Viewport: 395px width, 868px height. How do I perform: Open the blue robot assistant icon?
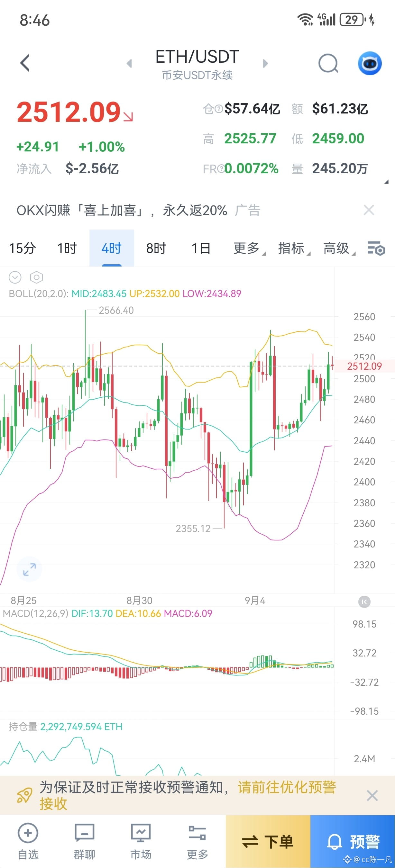click(369, 63)
